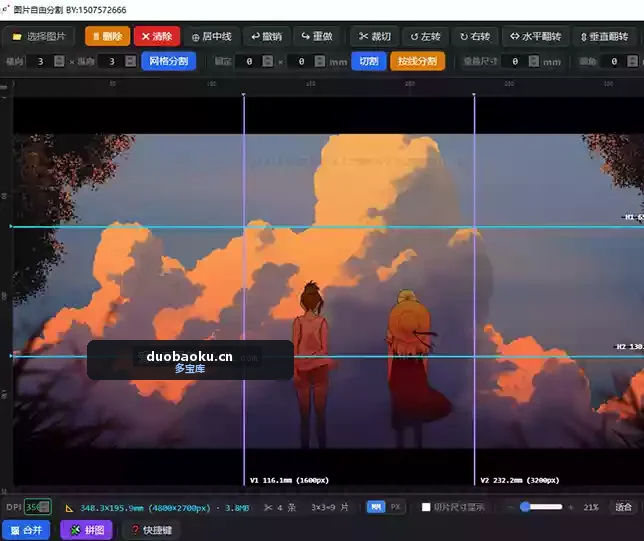Image resolution: width=644 pixels, height=541 pixels.
Task: Adjust the DPI stepper arrows
Action: tap(45, 507)
